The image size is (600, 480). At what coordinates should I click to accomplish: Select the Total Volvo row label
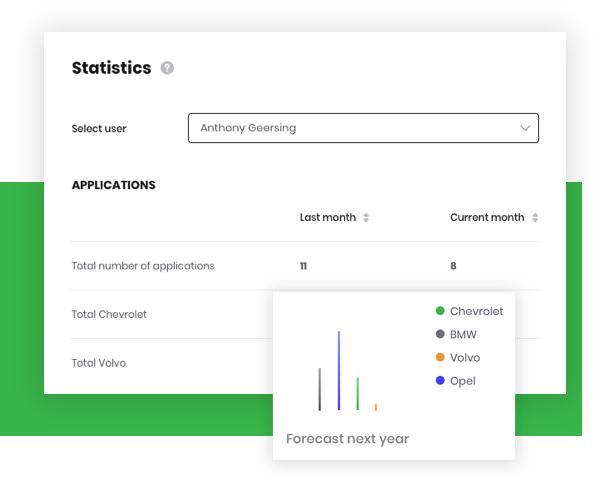click(99, 363)
